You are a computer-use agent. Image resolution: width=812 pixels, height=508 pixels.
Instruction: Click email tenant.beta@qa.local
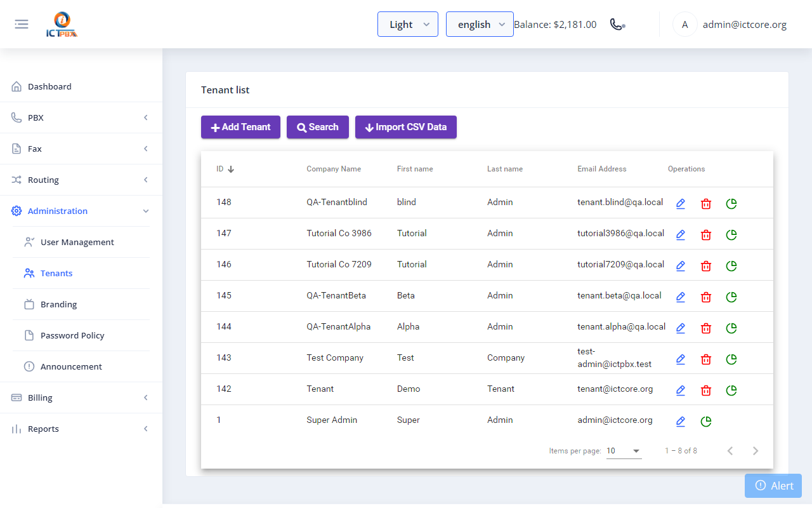[619, 295]
